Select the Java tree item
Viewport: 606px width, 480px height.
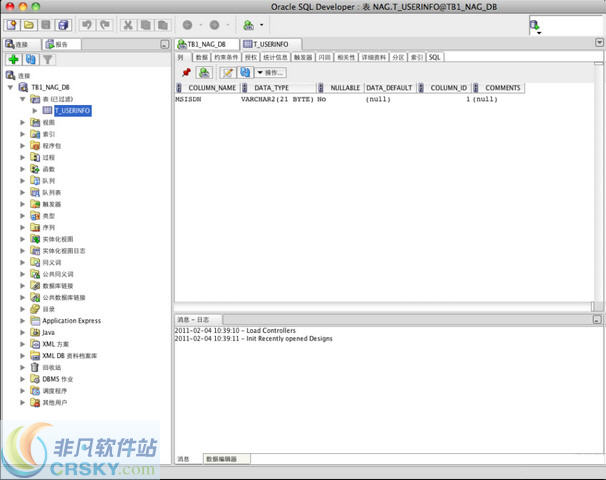(x=48, y=332)
